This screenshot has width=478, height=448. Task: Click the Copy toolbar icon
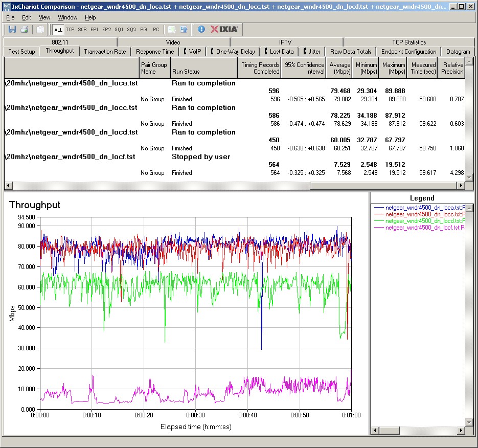[x=40, y=29]
